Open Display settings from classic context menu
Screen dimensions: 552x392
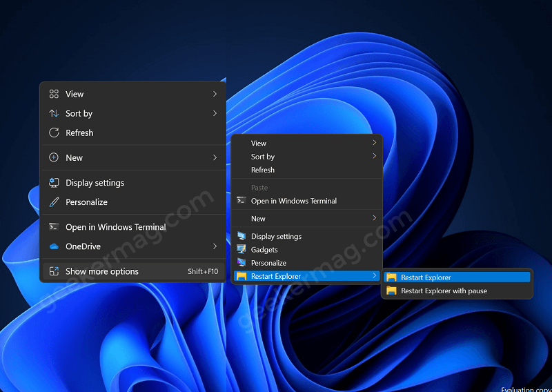pos(306,236)
